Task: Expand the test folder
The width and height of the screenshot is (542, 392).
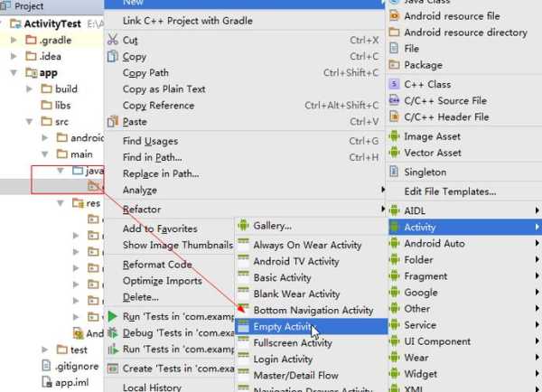Action: pos(45,350)
